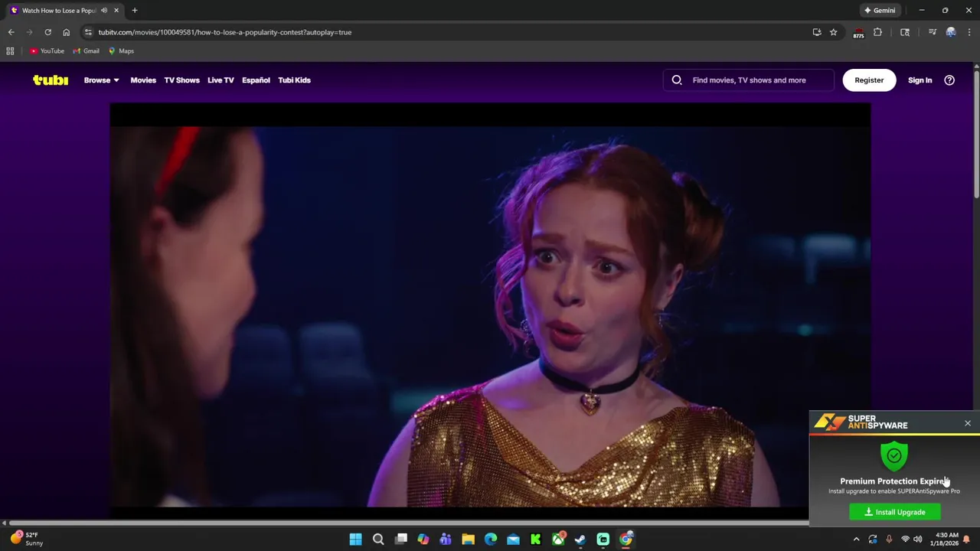This screenshot has height=551, width=980.
Task: Open the YouTube bookmark
Action: pos(47,51)
